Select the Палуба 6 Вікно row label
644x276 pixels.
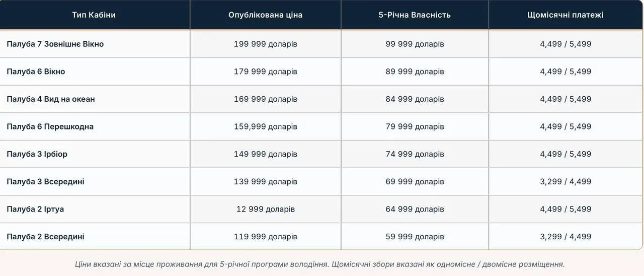(36, 72)
